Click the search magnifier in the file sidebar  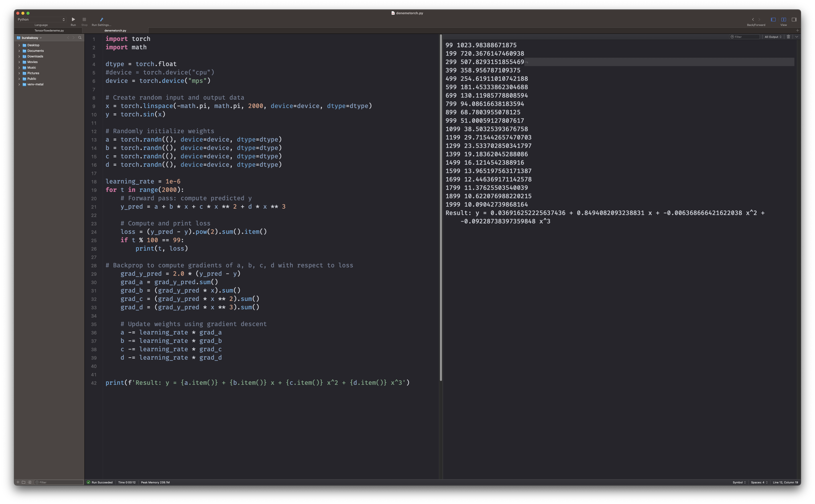tap(80, 38)
